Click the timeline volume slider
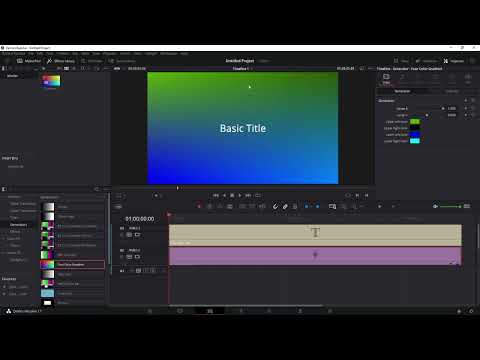Viewport: 480px width, 360px height. (450, 207)
